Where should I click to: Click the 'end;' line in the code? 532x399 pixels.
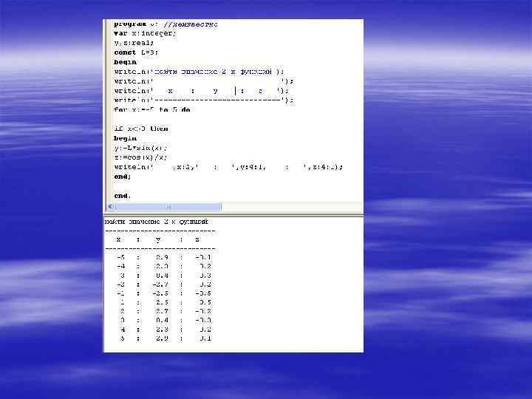[123, 177]
